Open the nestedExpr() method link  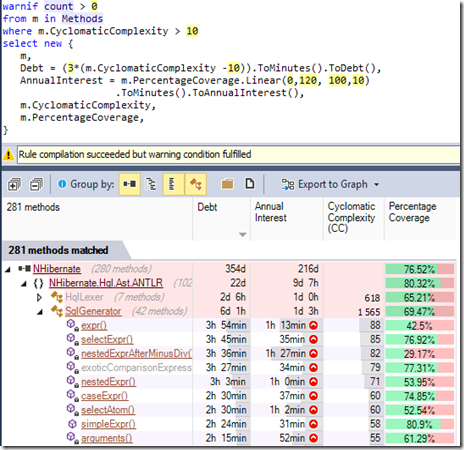point(108,382)
